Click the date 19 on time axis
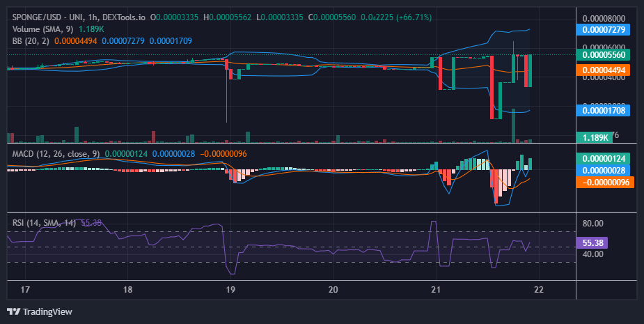This screenshot has height=324, width=644. [230, 289]
